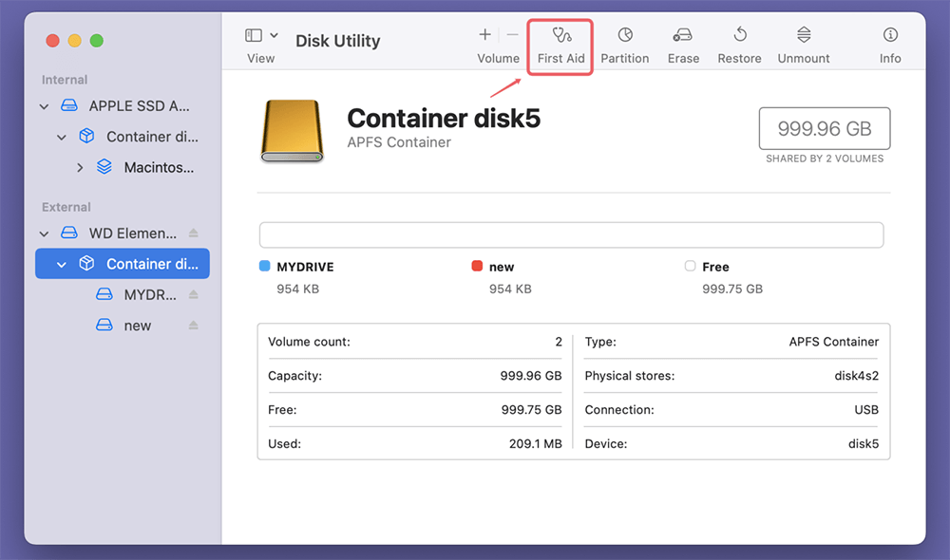Unmount the selected disk via toolbar
The width and height of the screenshot is (950, 560).
(x=803, y=45)
